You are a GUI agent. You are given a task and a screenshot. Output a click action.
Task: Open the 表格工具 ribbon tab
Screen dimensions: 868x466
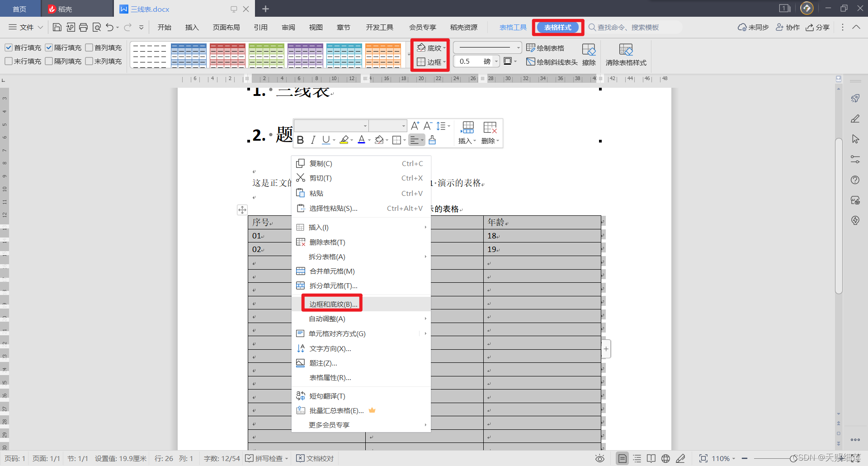513,27
